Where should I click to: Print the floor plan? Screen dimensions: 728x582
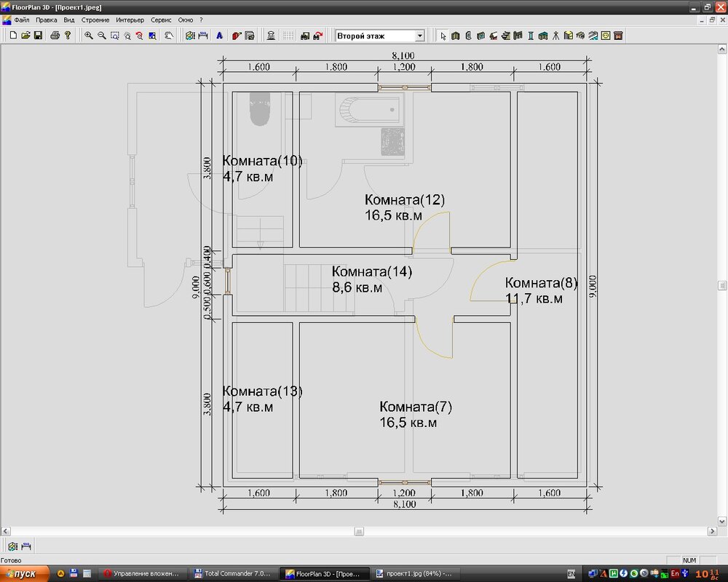(55, 36)
